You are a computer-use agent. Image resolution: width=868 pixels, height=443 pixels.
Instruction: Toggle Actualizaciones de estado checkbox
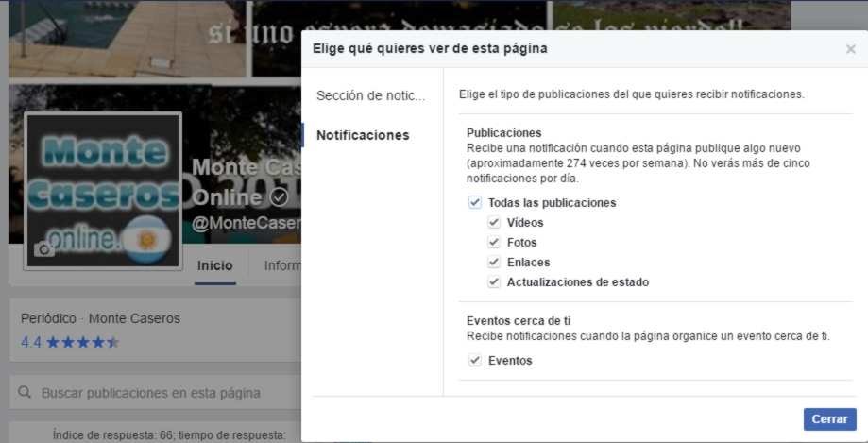494,281
